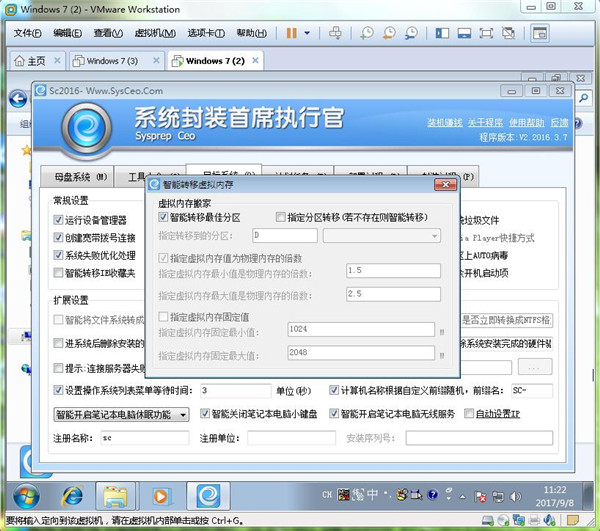Open Windows Media Player taskbar icon

click(x=161, y=496)
